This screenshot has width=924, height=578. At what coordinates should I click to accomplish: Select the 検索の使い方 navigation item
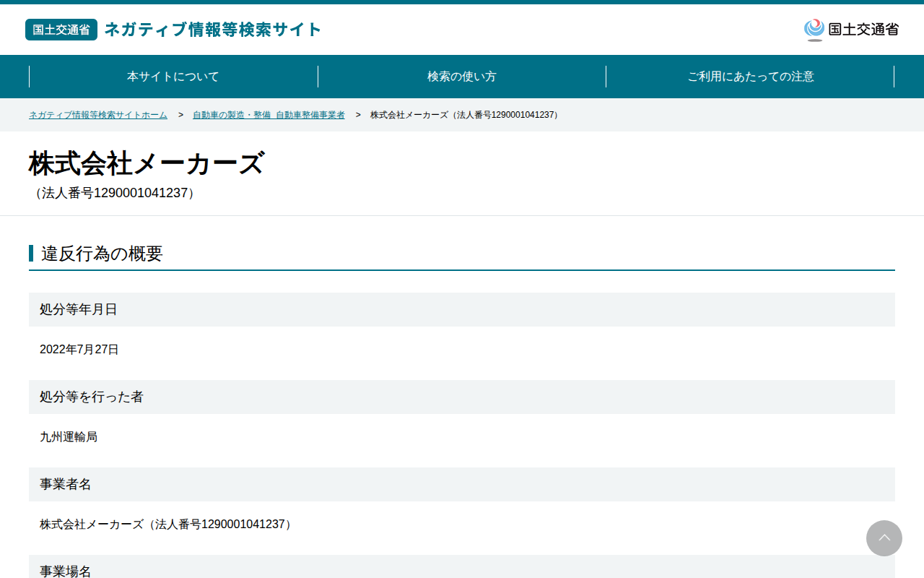[462, 77]
